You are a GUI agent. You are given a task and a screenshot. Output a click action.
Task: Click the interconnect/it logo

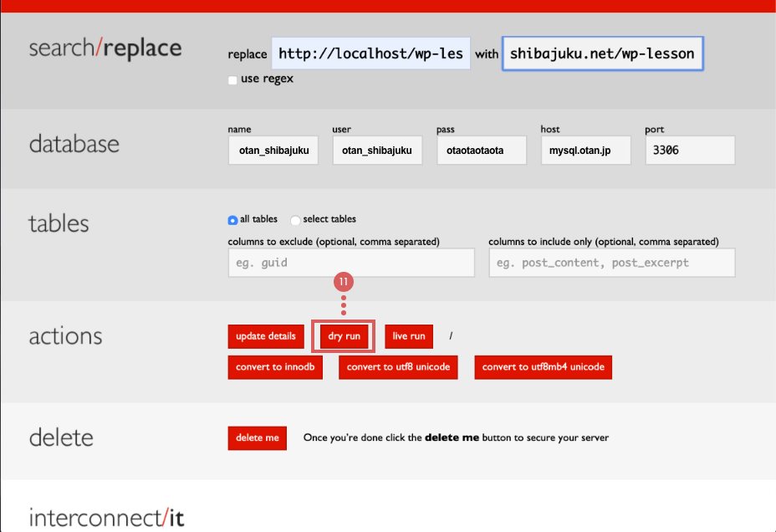(x=106, y=518)
